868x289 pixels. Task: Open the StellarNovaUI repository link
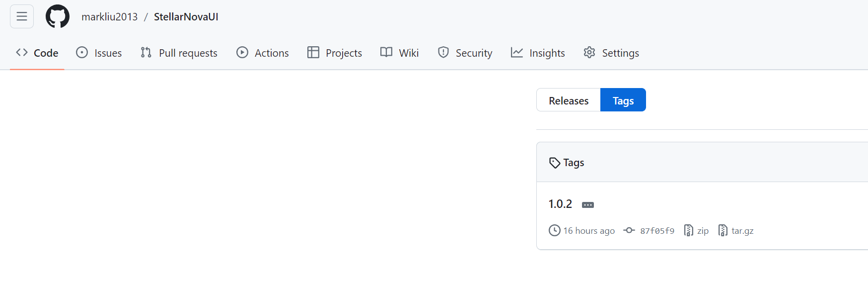186,17
